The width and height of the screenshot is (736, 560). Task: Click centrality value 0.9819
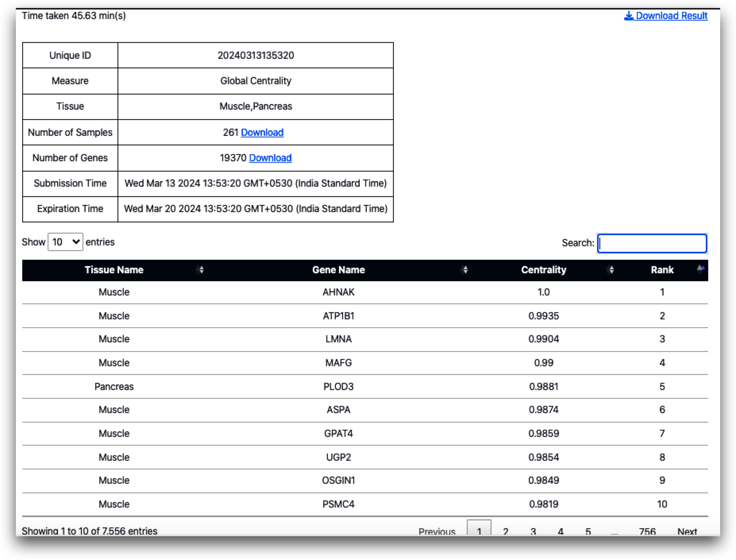coord(543,504)
